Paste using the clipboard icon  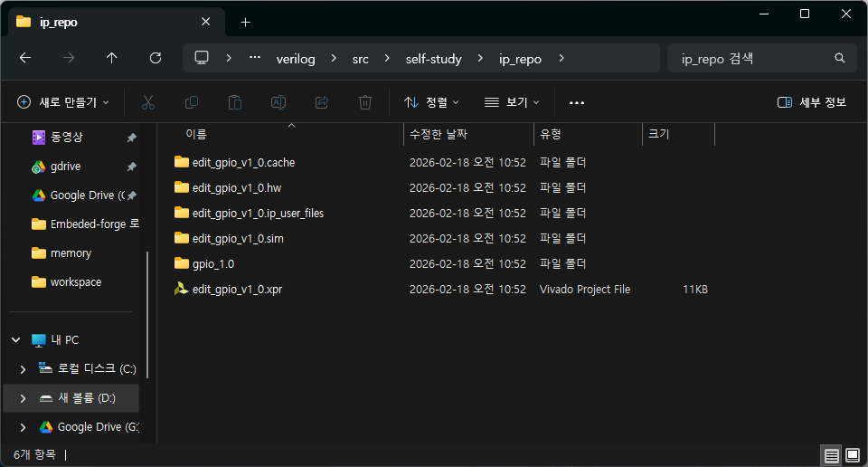tap(235, 102)
